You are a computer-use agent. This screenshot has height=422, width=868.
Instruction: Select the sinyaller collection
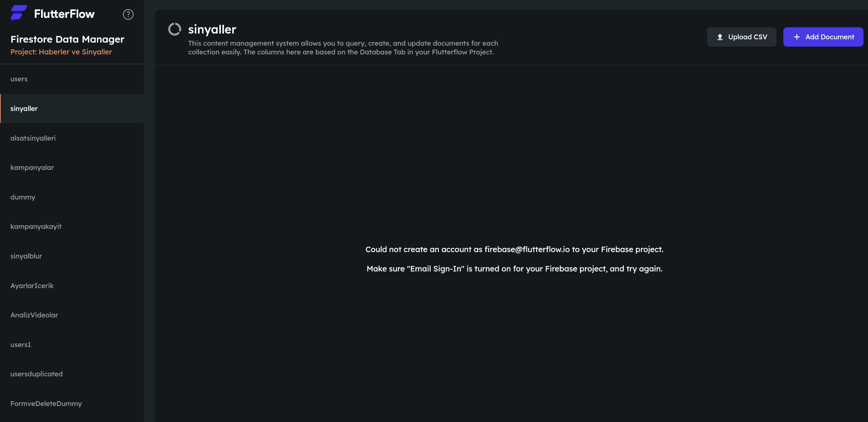pyautogui.click(x=72, y=108)
